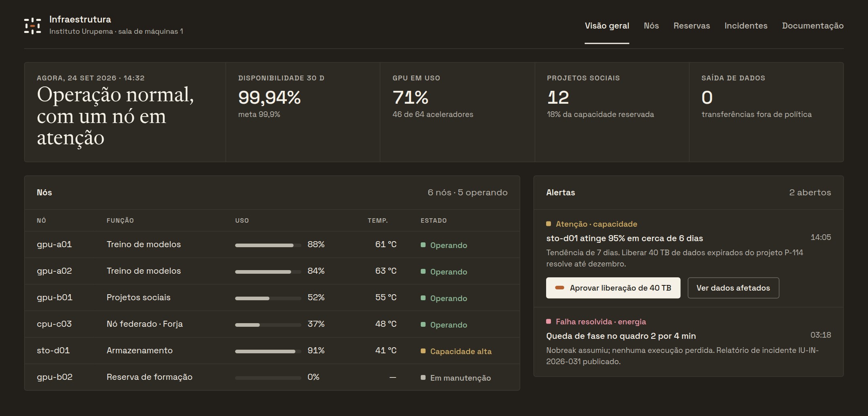Select the cpu-c03 node name
This screenshot has height=416, width=868.
(54, 324)
